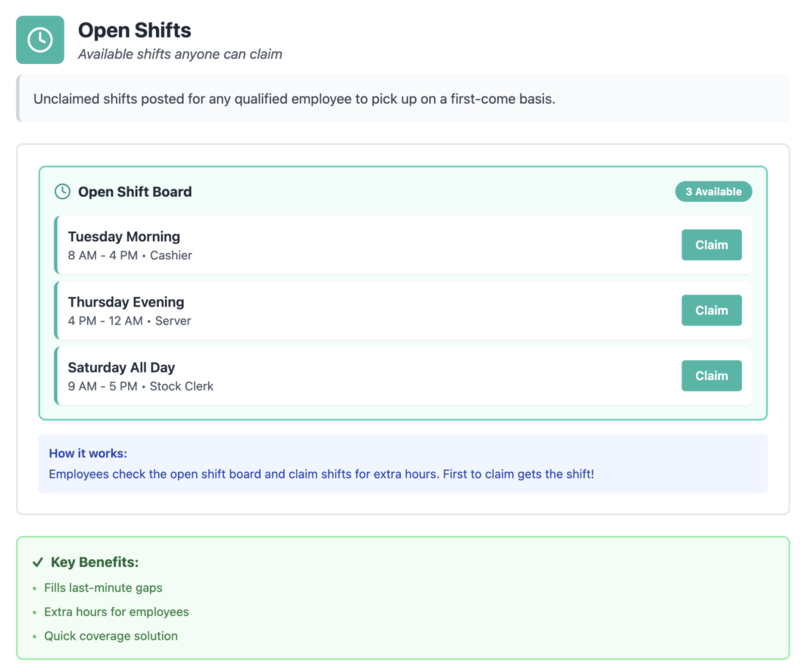Claim the Tuesday Morning shift
The image size is (800, 672).
click(x=711, y=245)
